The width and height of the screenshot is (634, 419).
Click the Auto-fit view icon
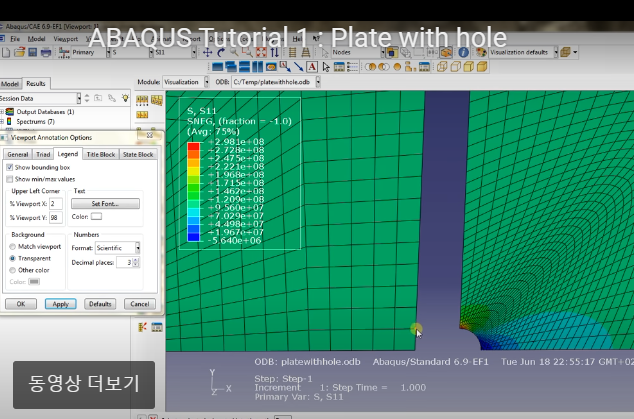(x=261, y=52)
